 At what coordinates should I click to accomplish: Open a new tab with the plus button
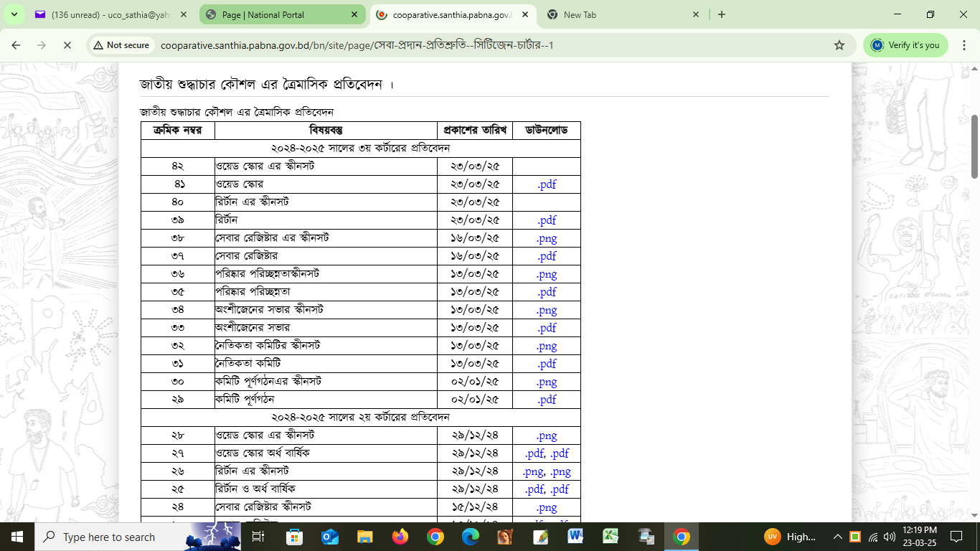pyautogui.click(x=722, y=14)
